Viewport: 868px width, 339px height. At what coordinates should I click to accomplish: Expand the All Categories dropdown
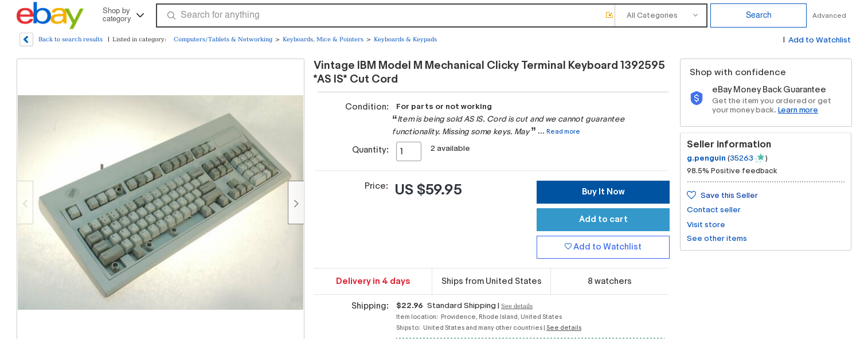[661, 15]
